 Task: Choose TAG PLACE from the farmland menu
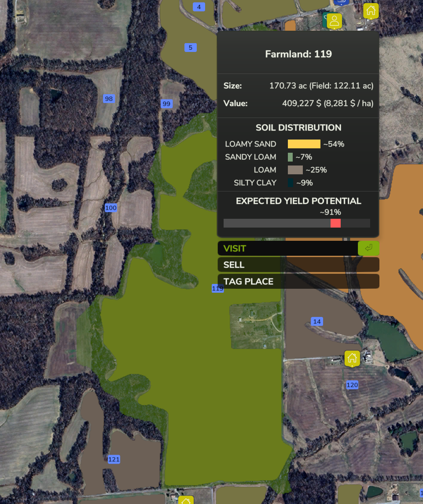(x=298, y=282)
